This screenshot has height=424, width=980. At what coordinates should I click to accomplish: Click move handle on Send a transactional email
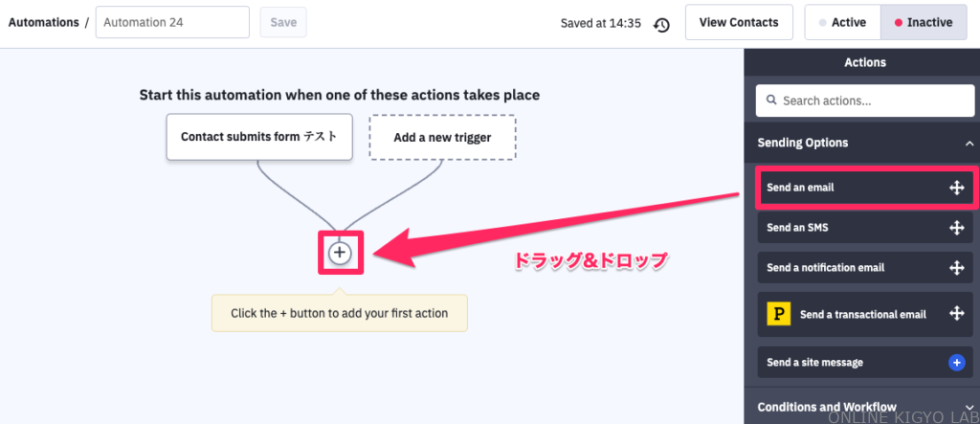(x=956, y=314)
